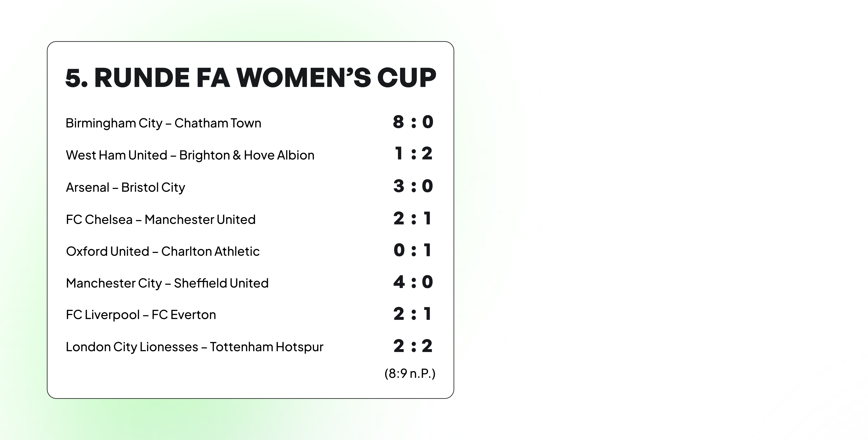The width and height of the screenshot is (868, 440).
Task: Click the 3 : 0 score
Action: tap(413, 186)
